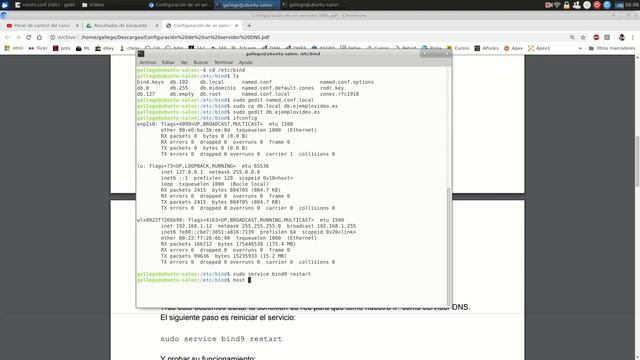The height and width of the screenshot is (360, 640).
Task: Click the 'ifconfig' command in the terminal
Action: tap(245, 118)
